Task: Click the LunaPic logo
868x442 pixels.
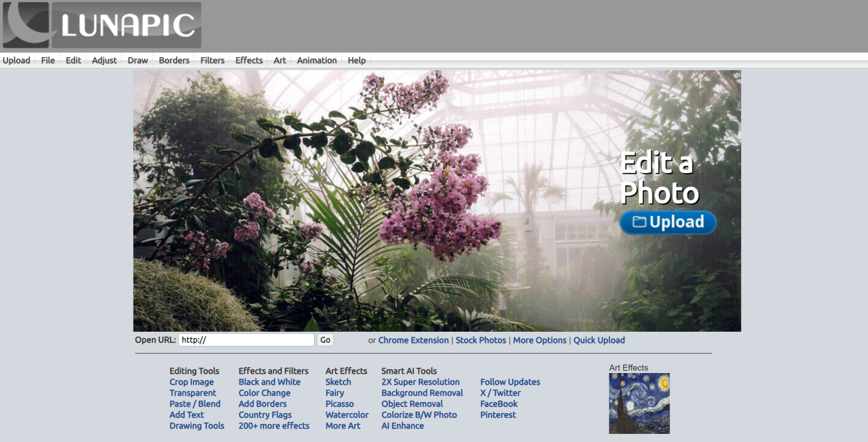Action: (102, 25)
